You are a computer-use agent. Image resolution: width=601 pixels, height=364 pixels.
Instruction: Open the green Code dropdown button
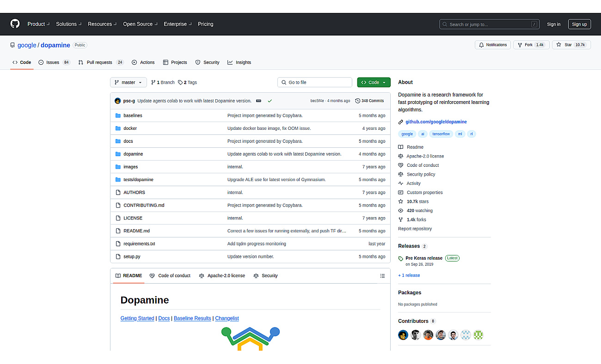click(x=374, y=82)
